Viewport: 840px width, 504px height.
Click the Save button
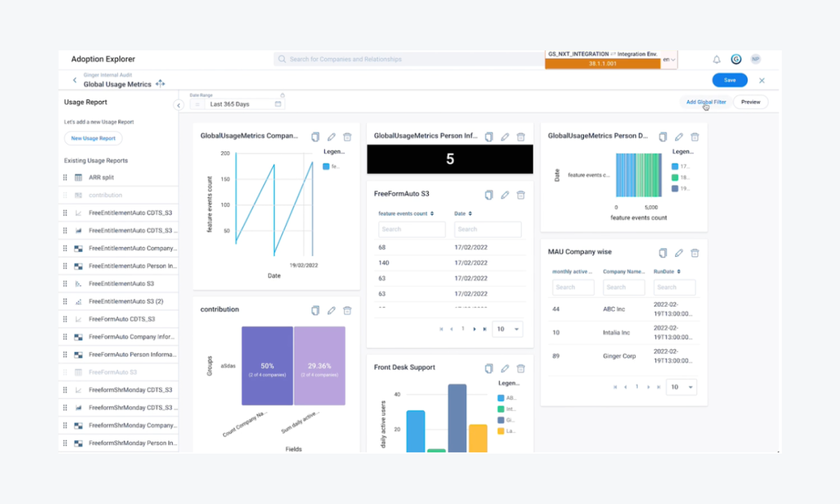click(729, 80)
